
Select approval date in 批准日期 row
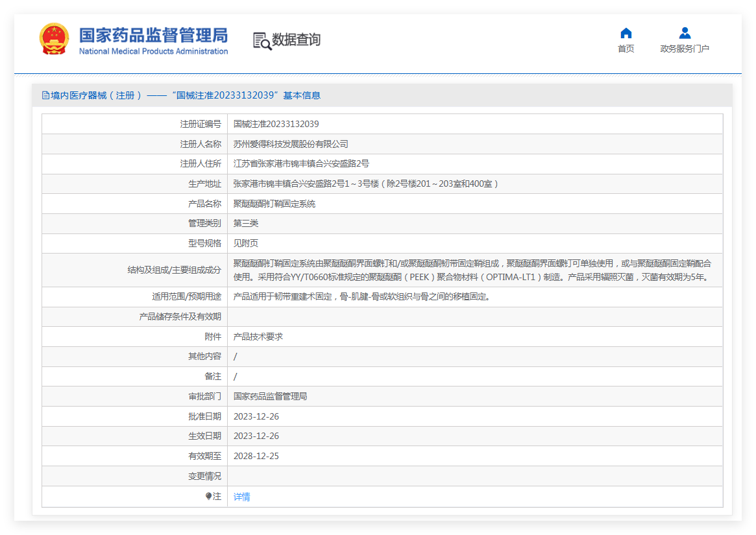coord(256,416)
